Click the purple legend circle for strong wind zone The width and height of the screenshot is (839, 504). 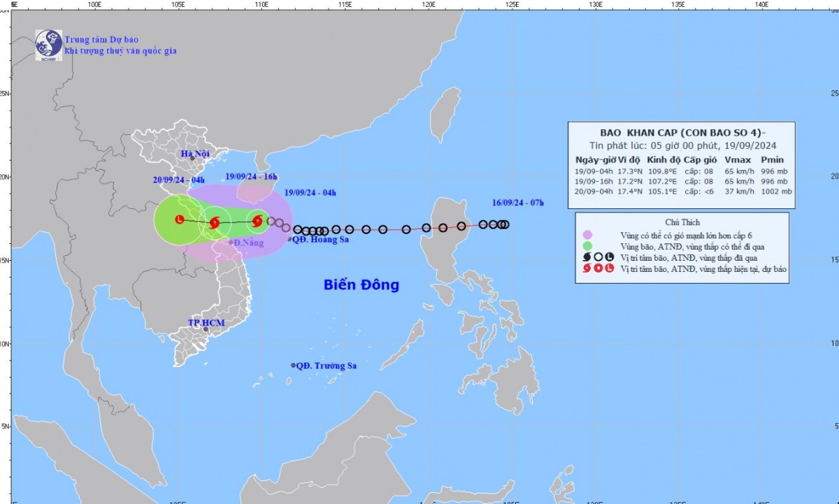click(587, 234)
